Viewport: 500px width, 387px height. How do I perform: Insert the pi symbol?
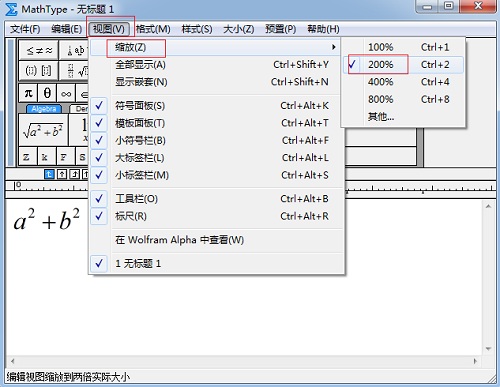(29, 93)
